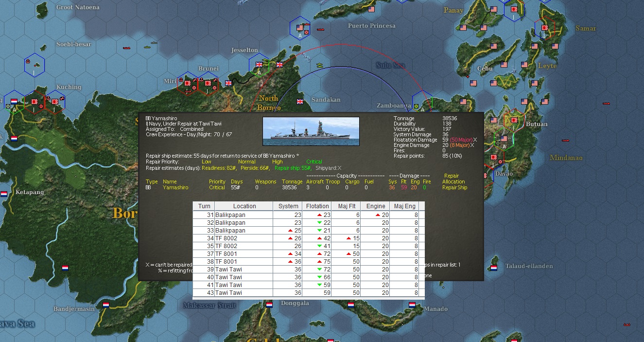Image resolution: width=644 pixels, height=342 pixels.
Task: Set repair priority to Low
Action: coord(207,162)
